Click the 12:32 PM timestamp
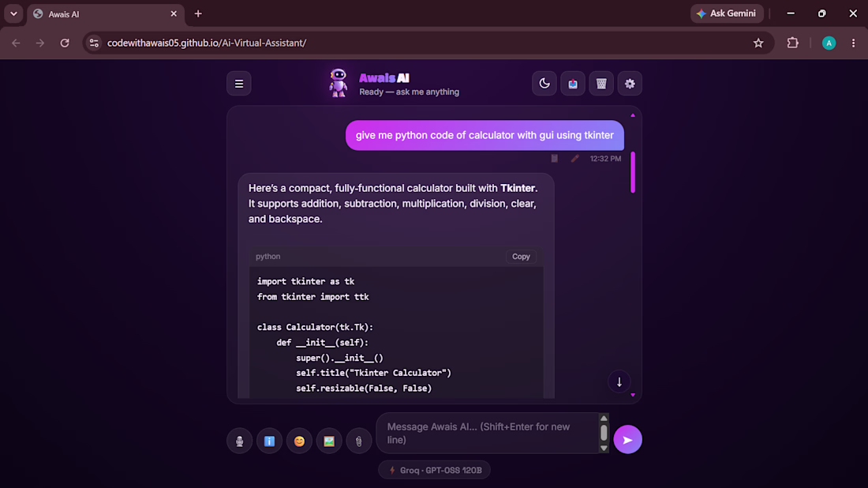 (x=605, y=159)
